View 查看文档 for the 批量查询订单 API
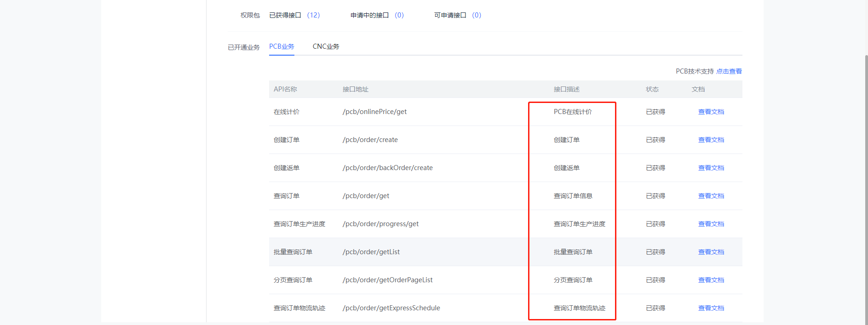868x325 pixels. 711,252
